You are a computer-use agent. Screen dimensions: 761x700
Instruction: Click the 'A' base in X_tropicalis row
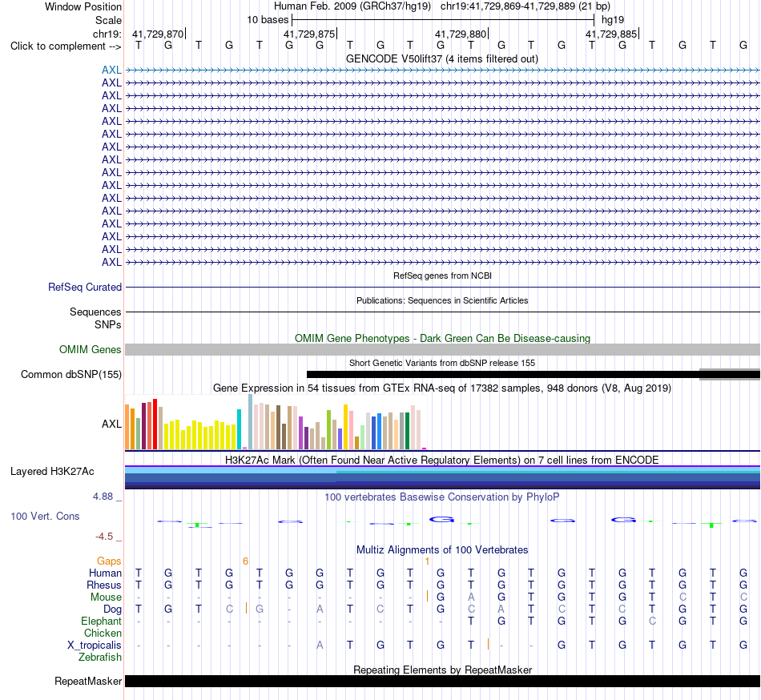(320, 646)
